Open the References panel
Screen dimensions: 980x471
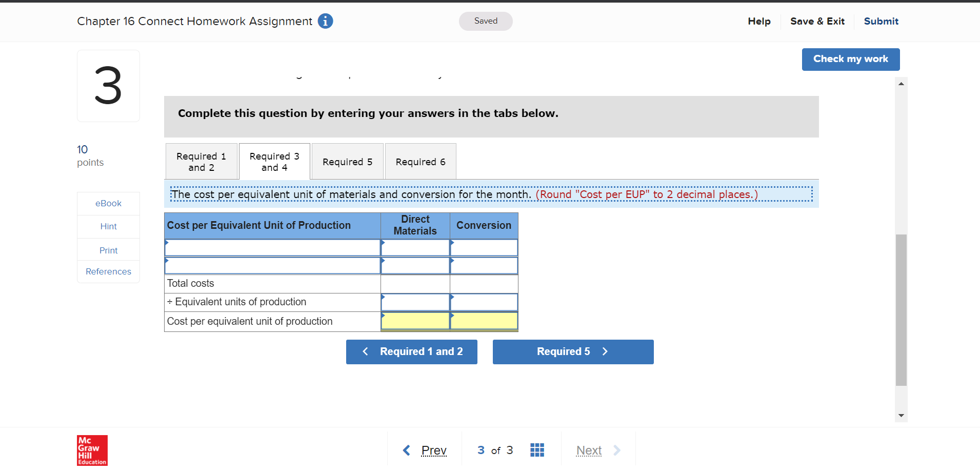(x=108, y=271)
